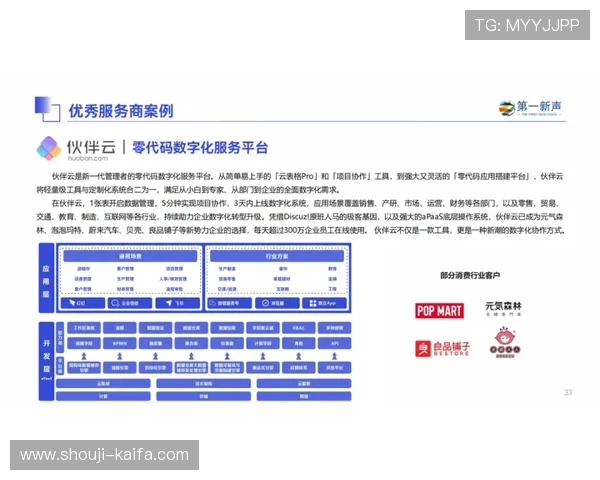Click the 人事/绩效管理 scenario label
Viewport: 600px width, 480px height.
click(x=173, y=279)
